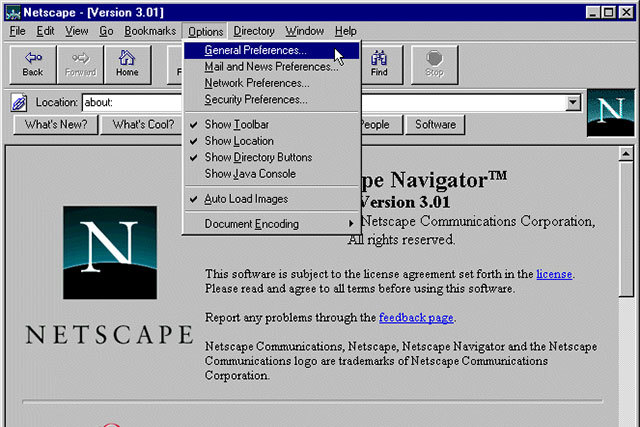Open General Preferences menu item

click(x=271, y=50)
